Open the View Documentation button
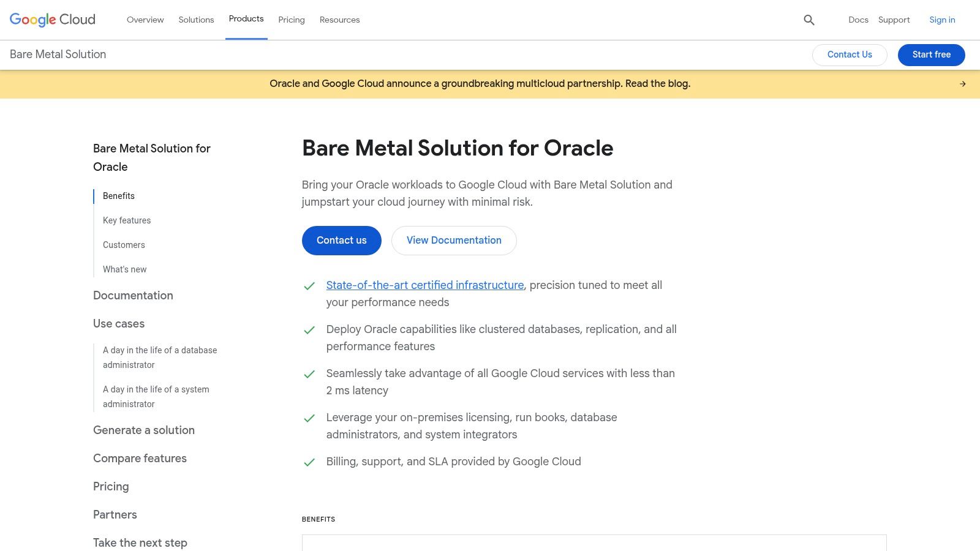Image resolution: width=980 pixels, height=551 pixels. [x=454, y=241]
